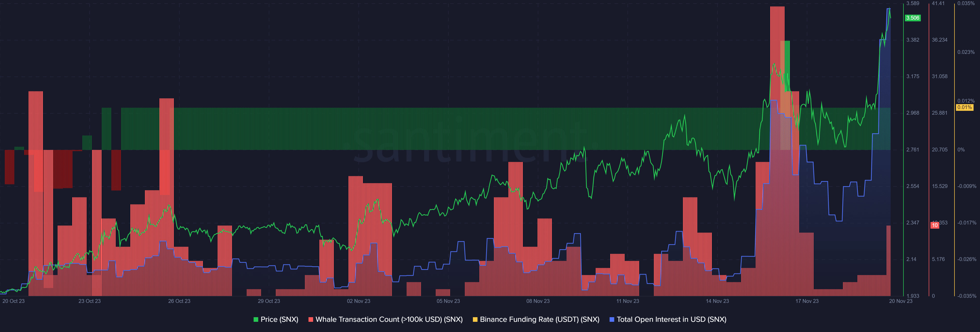980x332 pixels.
Task: Click the 15.529 whale axis value
Action: coord(940,186)
